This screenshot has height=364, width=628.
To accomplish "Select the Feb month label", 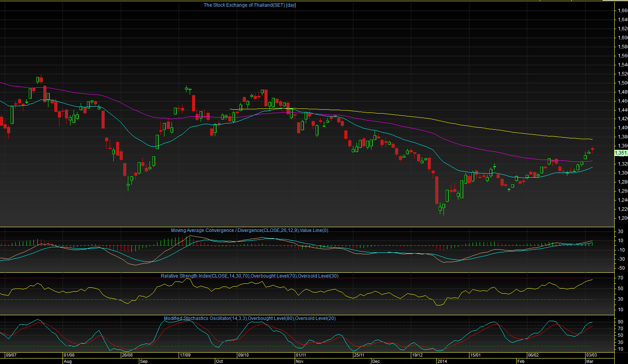I will point(521,361).
